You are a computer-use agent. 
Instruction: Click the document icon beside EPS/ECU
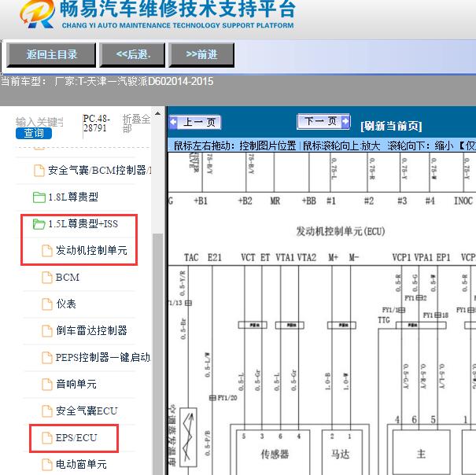click(47, 438)
